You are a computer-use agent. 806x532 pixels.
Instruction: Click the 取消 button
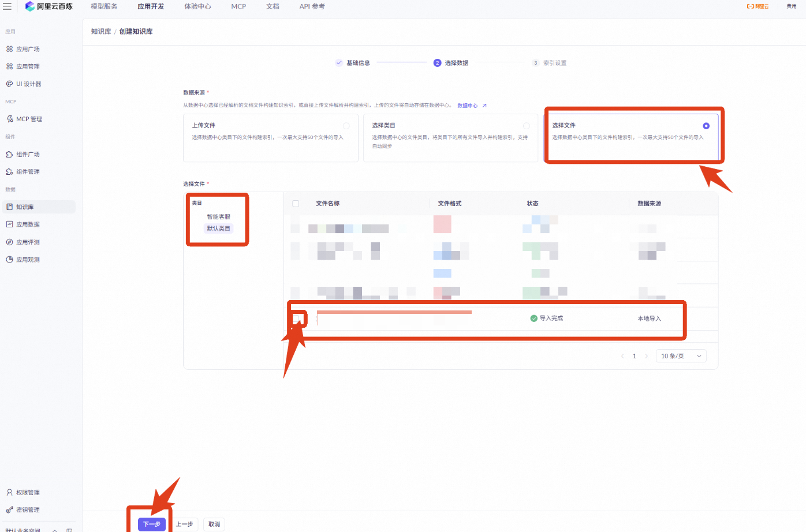coord(214,524)
